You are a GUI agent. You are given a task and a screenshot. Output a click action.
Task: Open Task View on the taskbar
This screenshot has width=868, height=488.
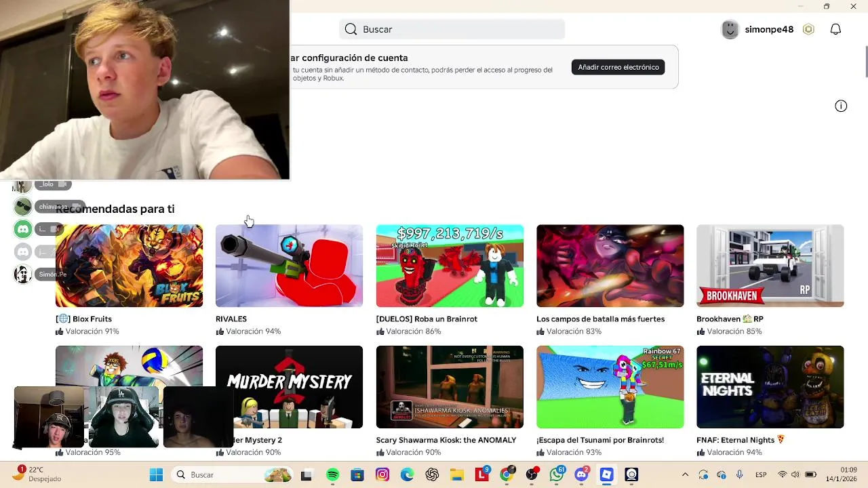coord(307,474)
